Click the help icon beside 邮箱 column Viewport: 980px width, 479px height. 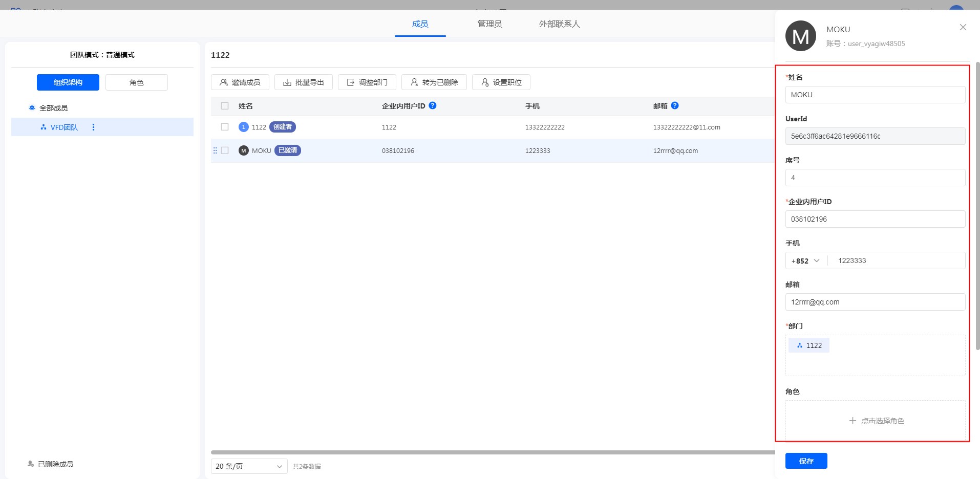coord(675,105)
